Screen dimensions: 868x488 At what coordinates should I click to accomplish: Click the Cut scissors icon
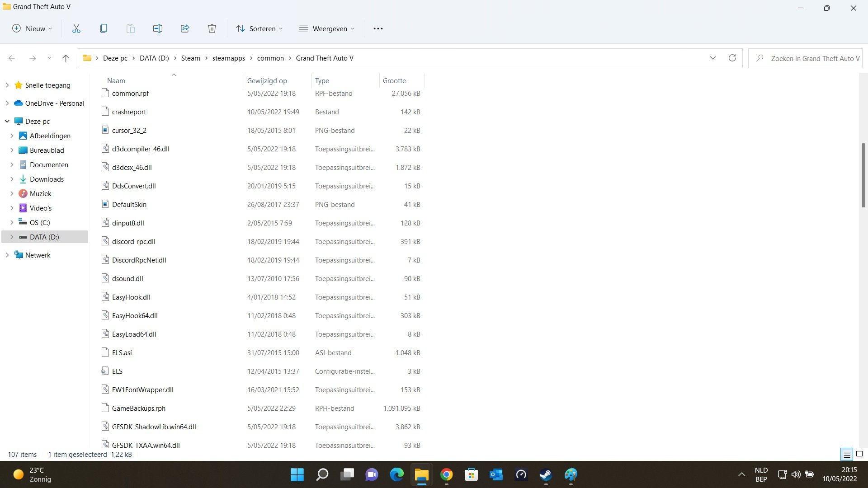click(76, 28)
